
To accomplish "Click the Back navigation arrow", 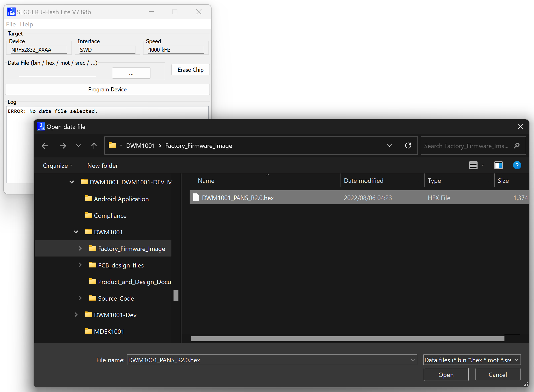I will click(x=45, y=146).
